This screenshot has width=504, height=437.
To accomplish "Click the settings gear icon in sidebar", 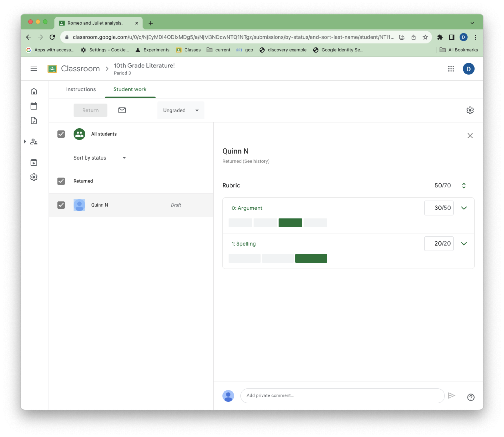I will click(34, 177).
